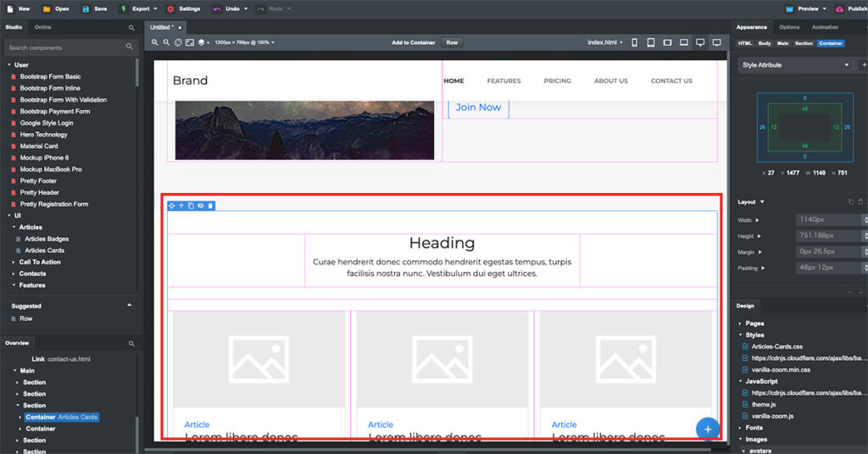Click the zoom in magnifier icon
This screenshot has height=454, width=868.
(x=155, y=42)
